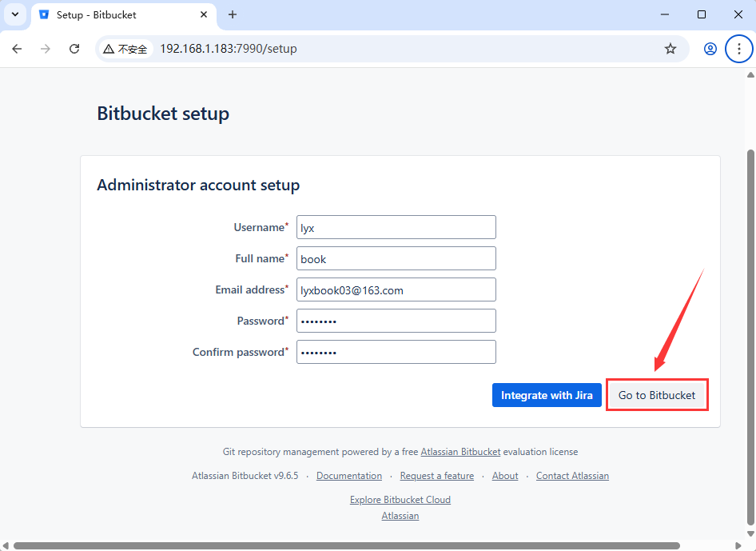
Task: Click inside the Username input field
Action: (x=396, y=227)
